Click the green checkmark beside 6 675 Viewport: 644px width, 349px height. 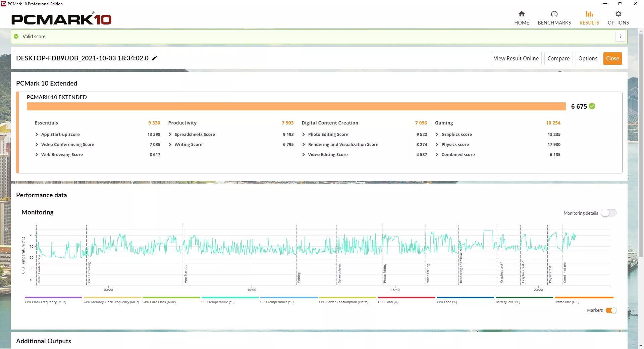coord(592,106)
